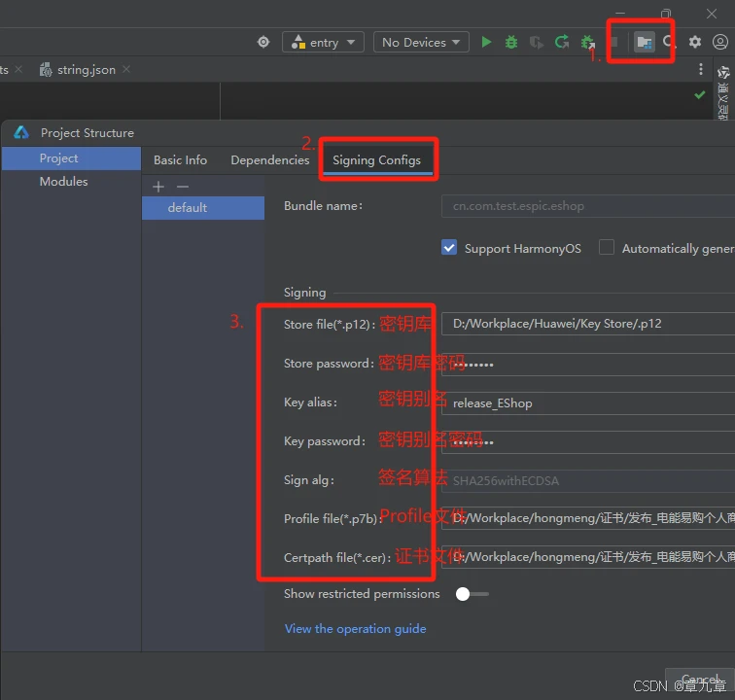Open View the operation guide link
This screenshot has width=735, height=700.
[x=355, y=628]
